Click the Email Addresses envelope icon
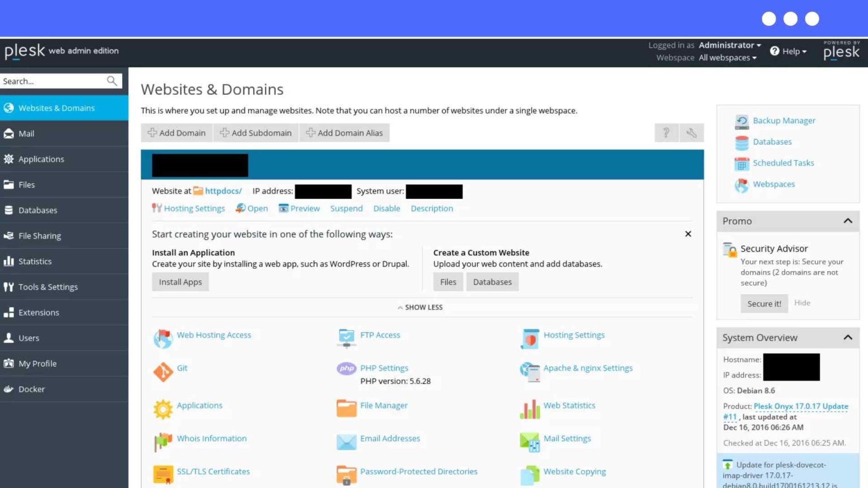The width and height of the screenshot is (868, 488). [346, 442]
